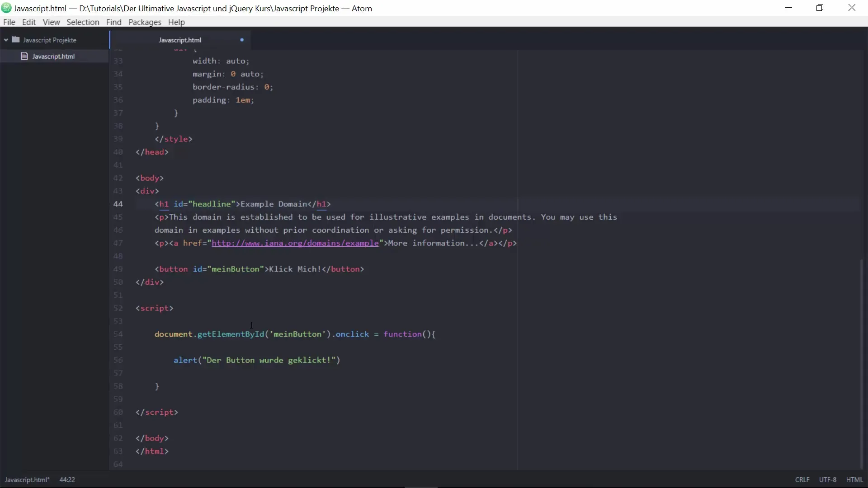The width and height of the screenshot is (868, 488).
Task: Click the closing style tag on line 39
Action: pos(174,139)
